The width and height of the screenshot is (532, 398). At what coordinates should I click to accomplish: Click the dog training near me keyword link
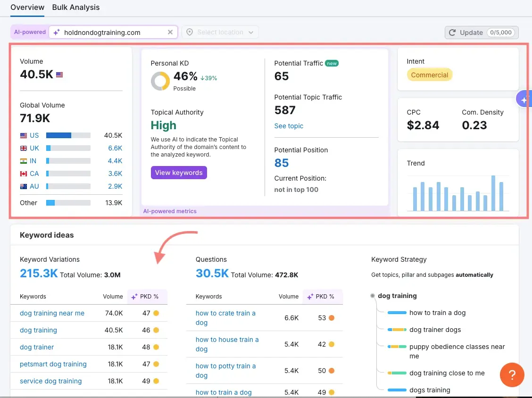52,313
